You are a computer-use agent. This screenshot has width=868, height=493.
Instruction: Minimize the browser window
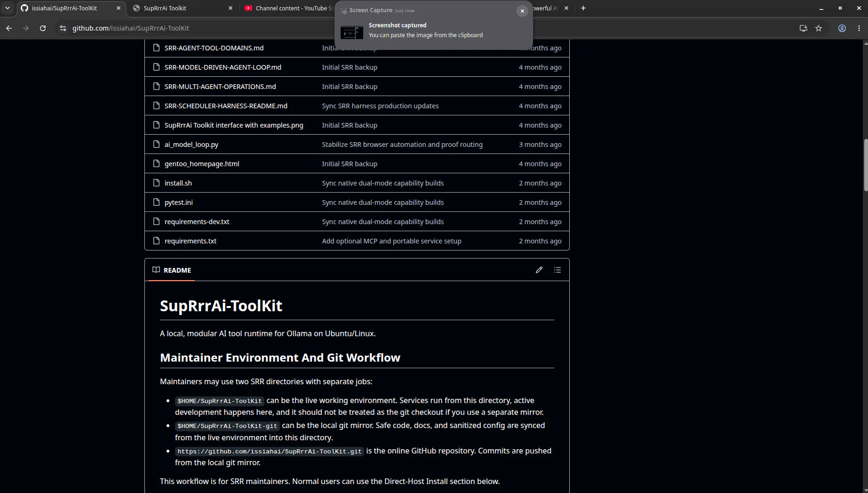[821, 8]
